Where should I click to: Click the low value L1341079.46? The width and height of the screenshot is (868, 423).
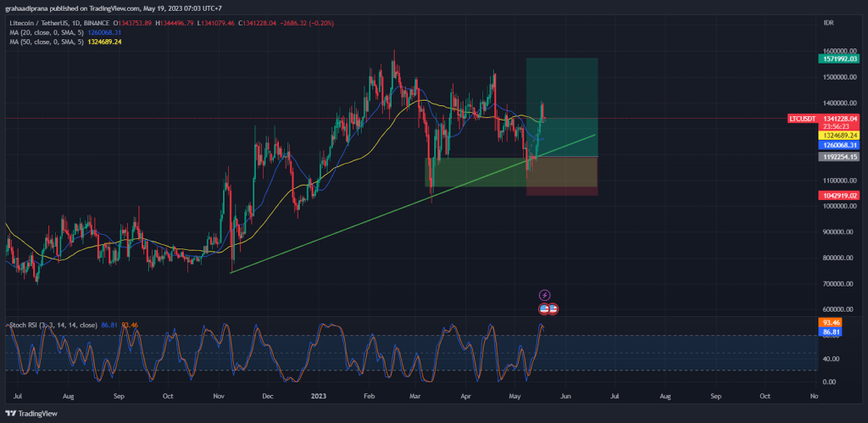pyautogui.click(x=217, y=23)
